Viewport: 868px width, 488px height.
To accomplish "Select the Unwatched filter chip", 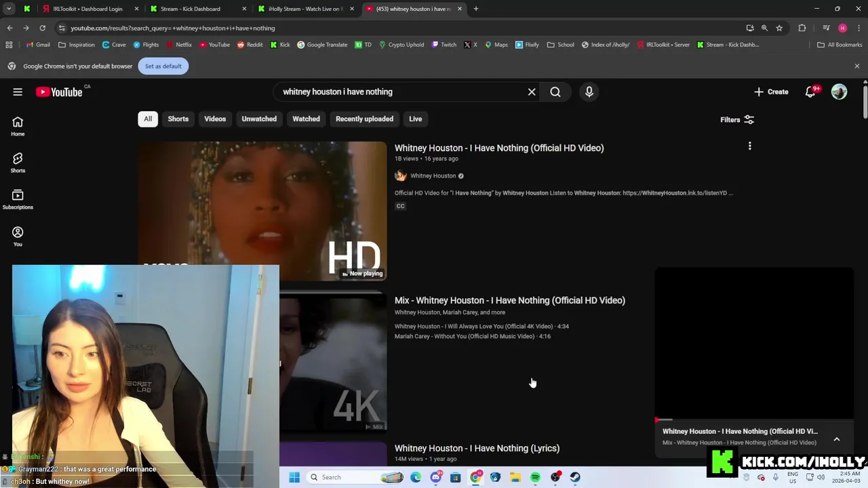I will click(x=259, y=119).
